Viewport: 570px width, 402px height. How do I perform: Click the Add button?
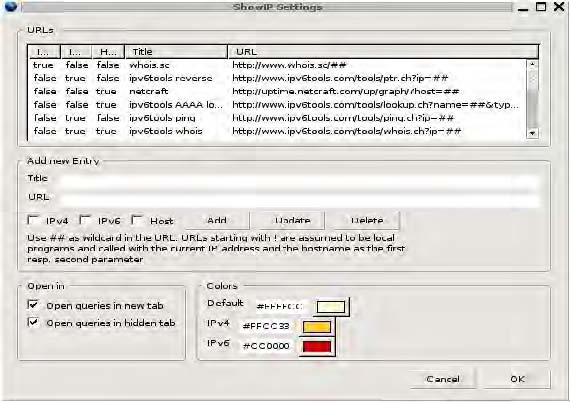217,220
